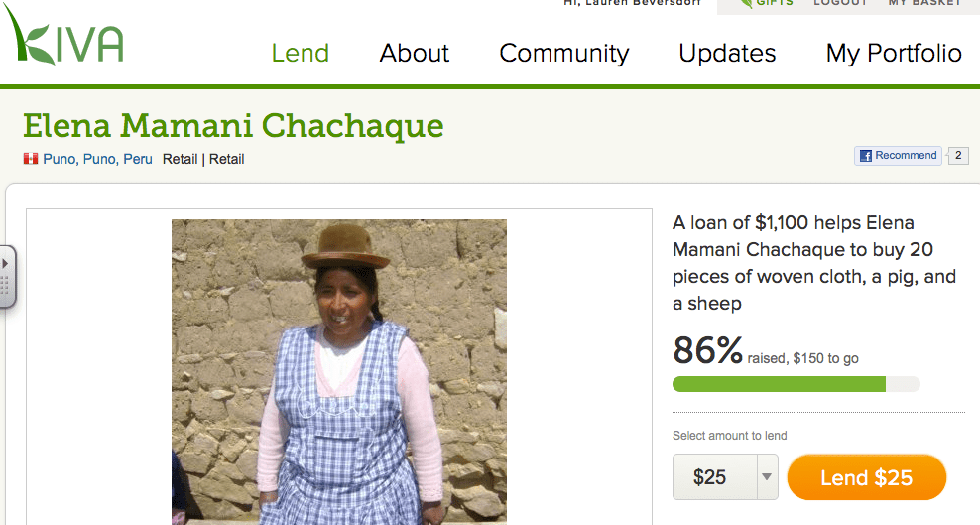Viewport: 980px width, 525px height.
Task: Click the Logout link
Action: (x=840, y=3)
